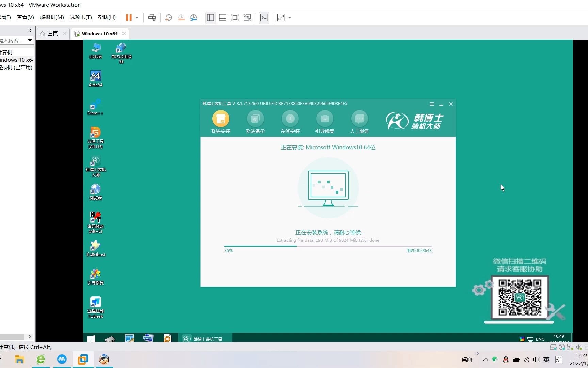Show hidden host tray icons chevron

(x=486, y=359)
